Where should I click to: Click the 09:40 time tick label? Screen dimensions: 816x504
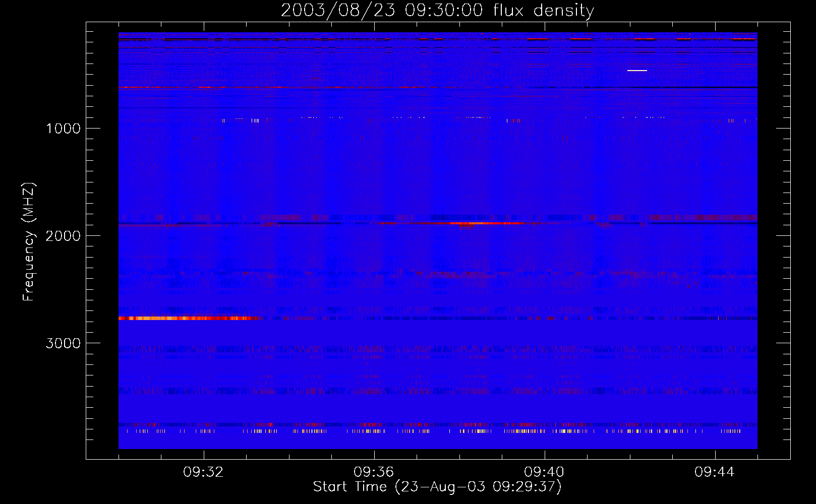click(544, 472)
